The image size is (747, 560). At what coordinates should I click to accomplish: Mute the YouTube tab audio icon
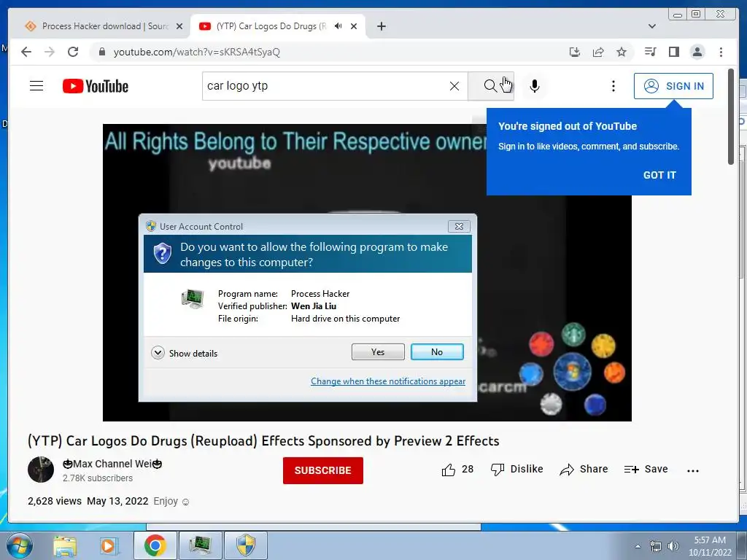[x=338, y=26]
